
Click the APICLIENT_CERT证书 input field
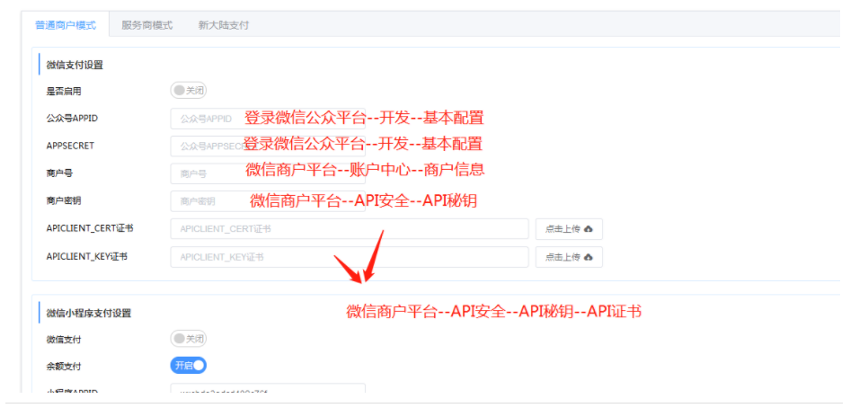click(x=350, y=228)
